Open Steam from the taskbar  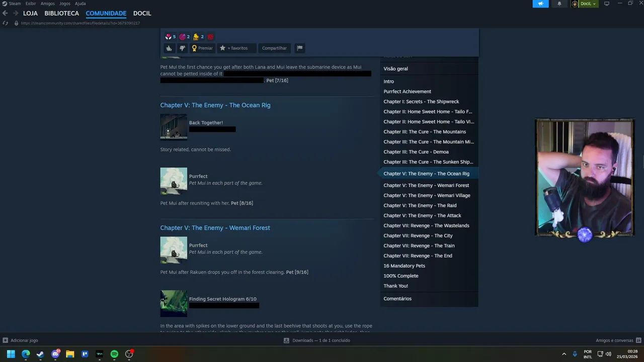[x=40, y=354]
